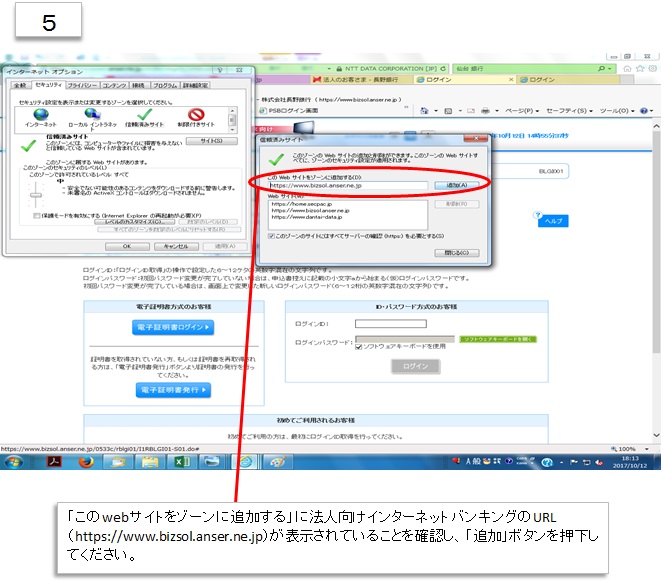Click the page vertical scrollbar
This screenshot has height=583, width=661.
coord(656,280)
